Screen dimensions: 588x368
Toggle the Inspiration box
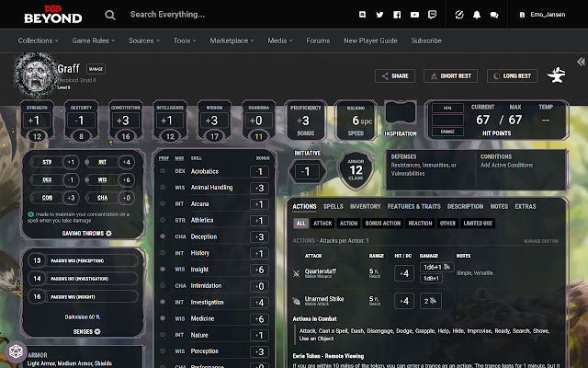tap(401, 113)
